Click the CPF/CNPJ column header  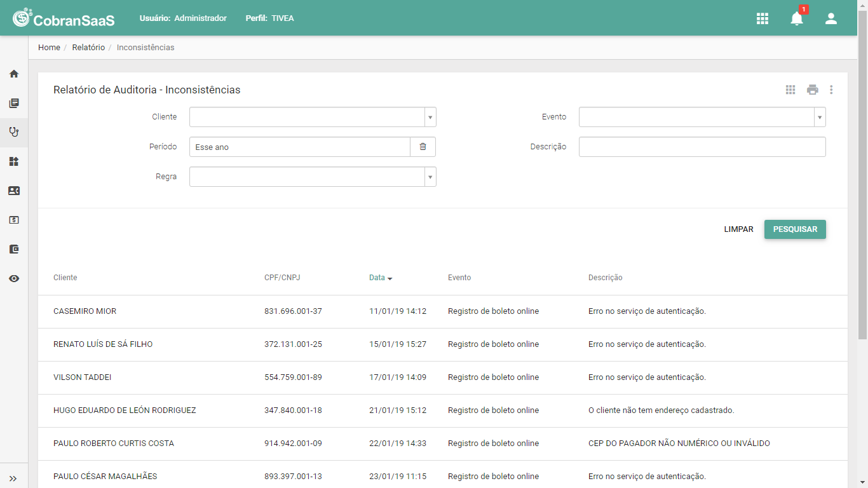tap(282, 278)
